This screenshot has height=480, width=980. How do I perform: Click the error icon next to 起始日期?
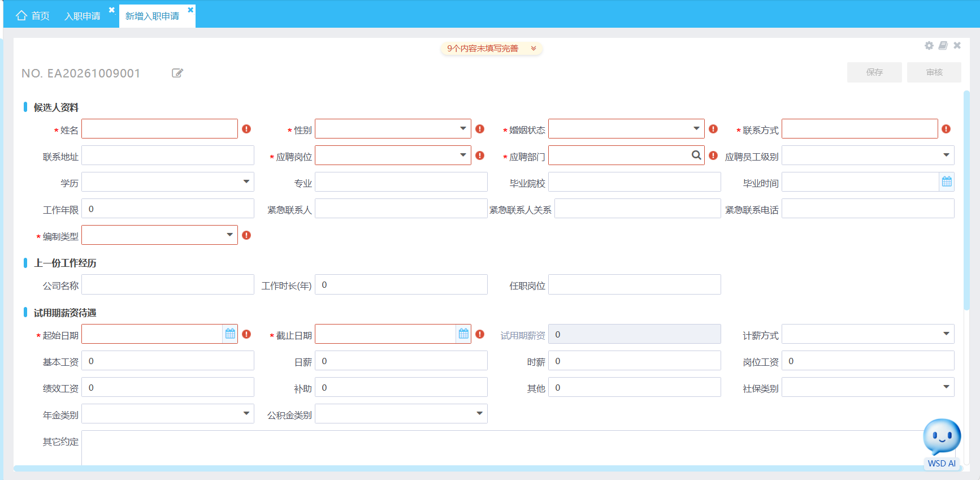click(246, 334)
